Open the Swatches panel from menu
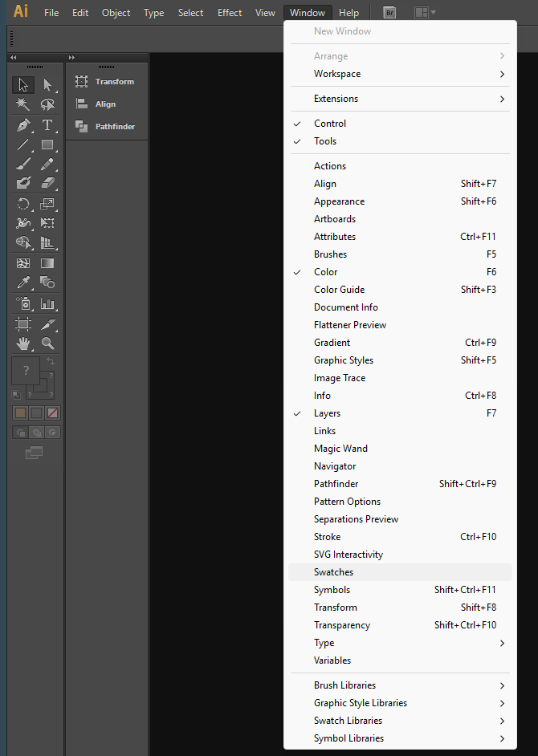Viewport: 538px width, 756px height. pos(400,572)
